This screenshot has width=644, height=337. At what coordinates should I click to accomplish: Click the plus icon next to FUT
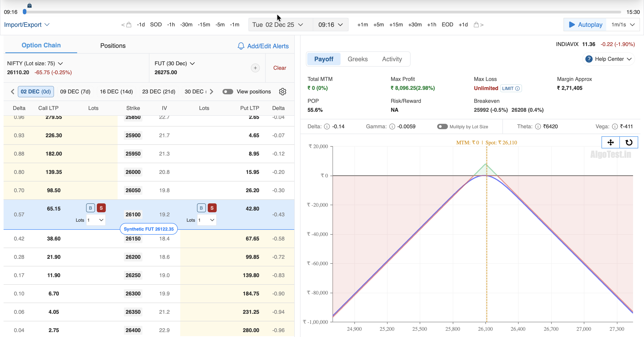click(x=255, y=68)
